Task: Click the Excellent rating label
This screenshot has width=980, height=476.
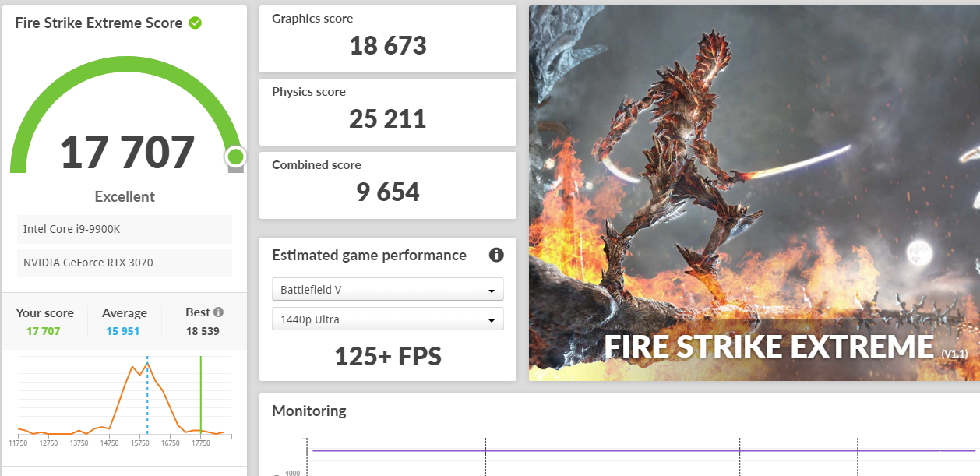Action: [x=125, y=196]
